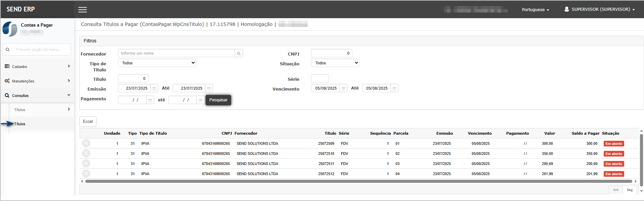Expand the Manutenções menu
Screen dimensions: 644x201
tap(37, 81)
